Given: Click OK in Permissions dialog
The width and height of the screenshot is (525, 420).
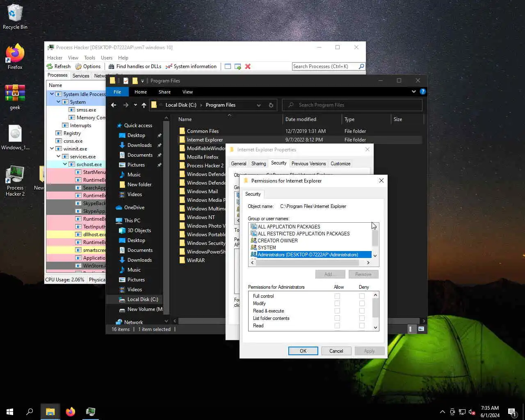Looking at the screenshot, I should tap(303, 351).
